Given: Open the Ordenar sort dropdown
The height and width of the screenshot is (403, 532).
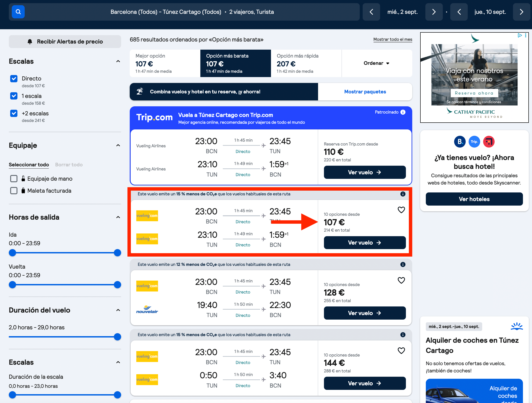Looking at the screenshot, I should pos(377,63).
